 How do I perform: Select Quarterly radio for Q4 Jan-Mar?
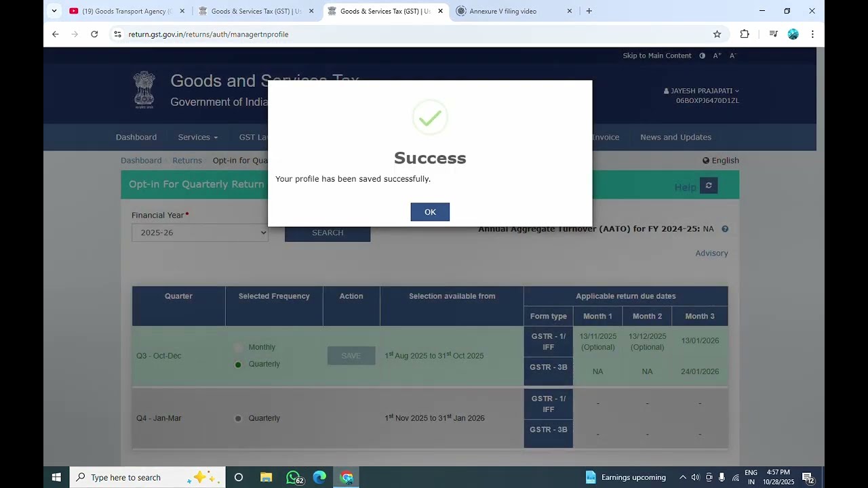(238, 418)
